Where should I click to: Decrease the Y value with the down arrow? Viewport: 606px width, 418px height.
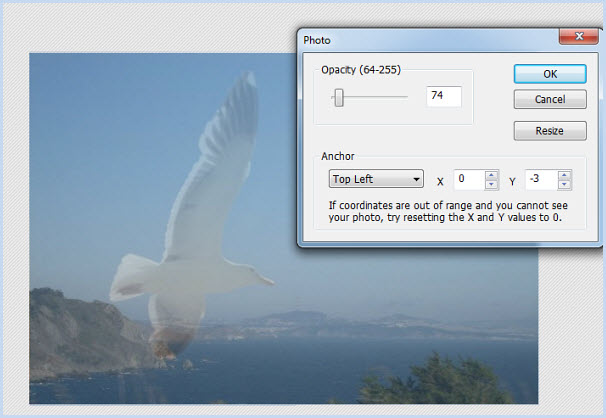click(x=564, y=185)
